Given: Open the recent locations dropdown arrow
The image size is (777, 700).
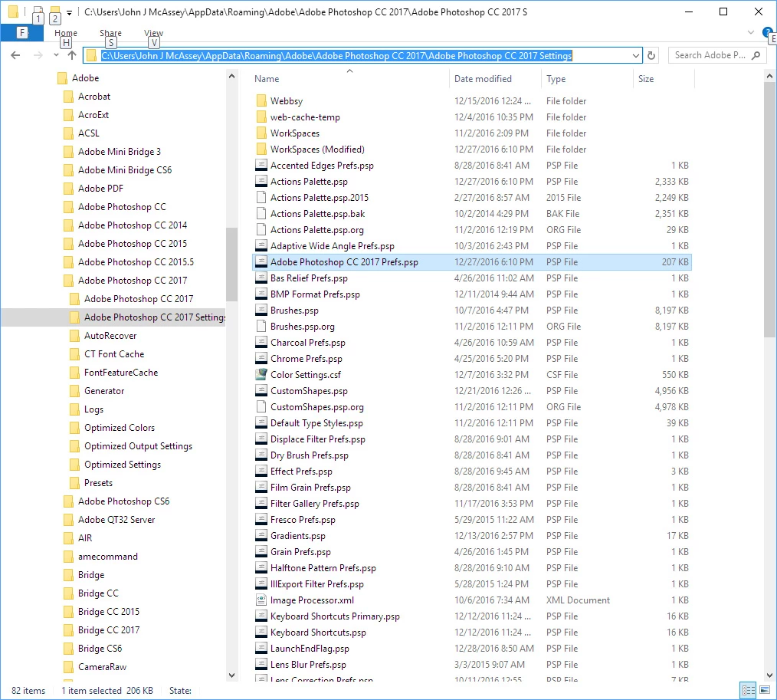Looking at the screenshot, I should click(56, 55).
